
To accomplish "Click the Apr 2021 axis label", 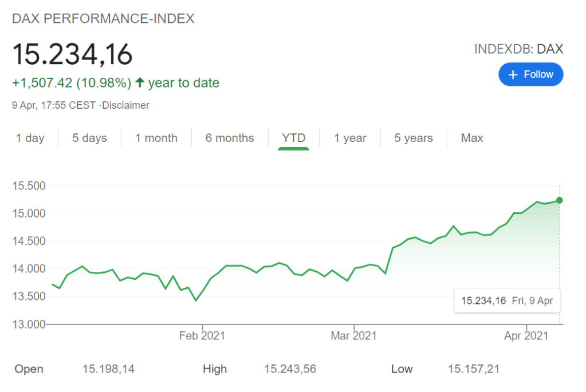I will click(x=525, y=336).
